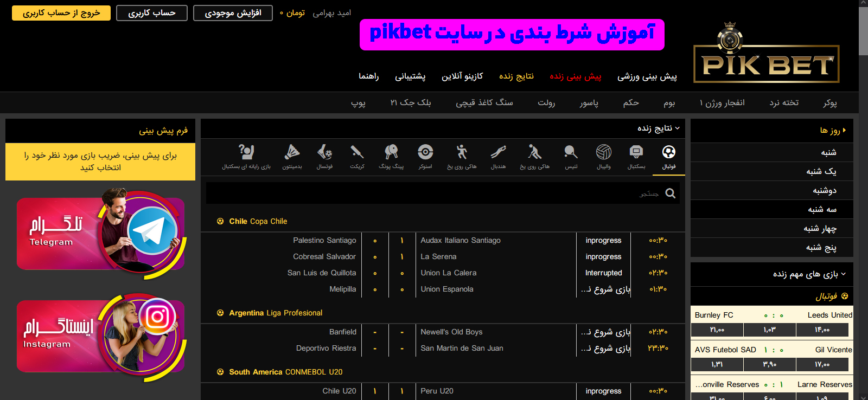Open sports betting (پیش بینی ورزشی) menu
This screenshot has height=400, width=868.
(647, 76)
